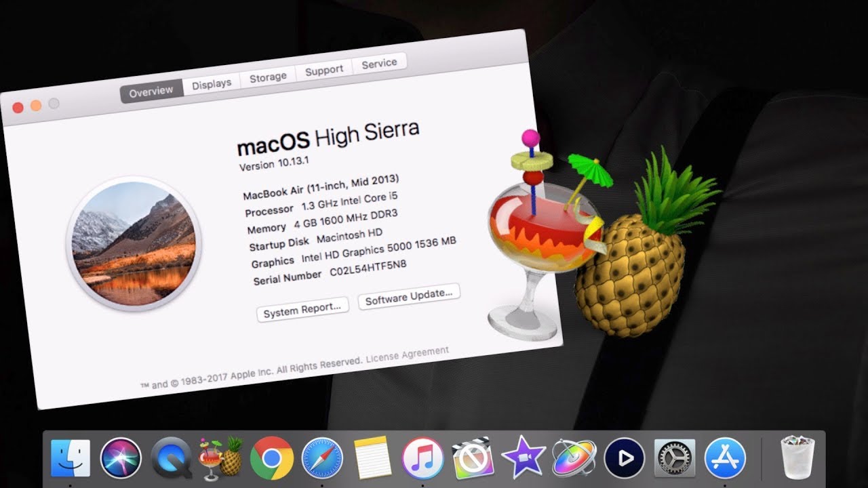
Task: Launch the App Store from Dock
Action: click(725, 459)
